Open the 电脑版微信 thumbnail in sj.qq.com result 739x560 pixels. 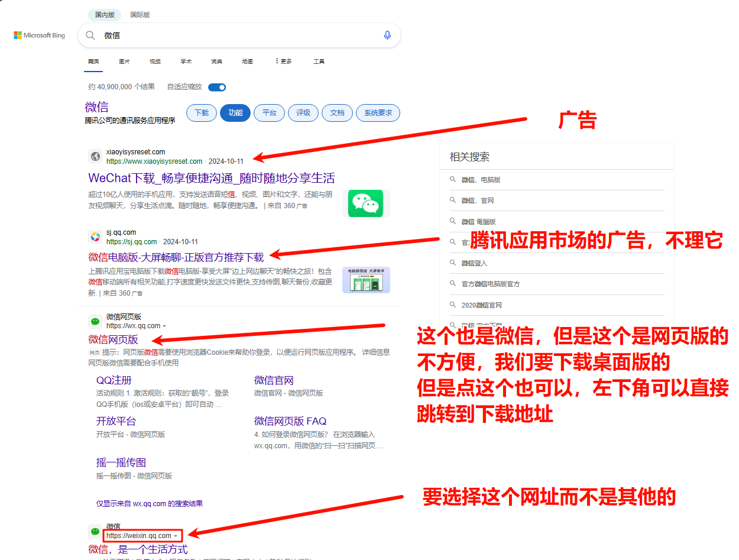point(366,280)
